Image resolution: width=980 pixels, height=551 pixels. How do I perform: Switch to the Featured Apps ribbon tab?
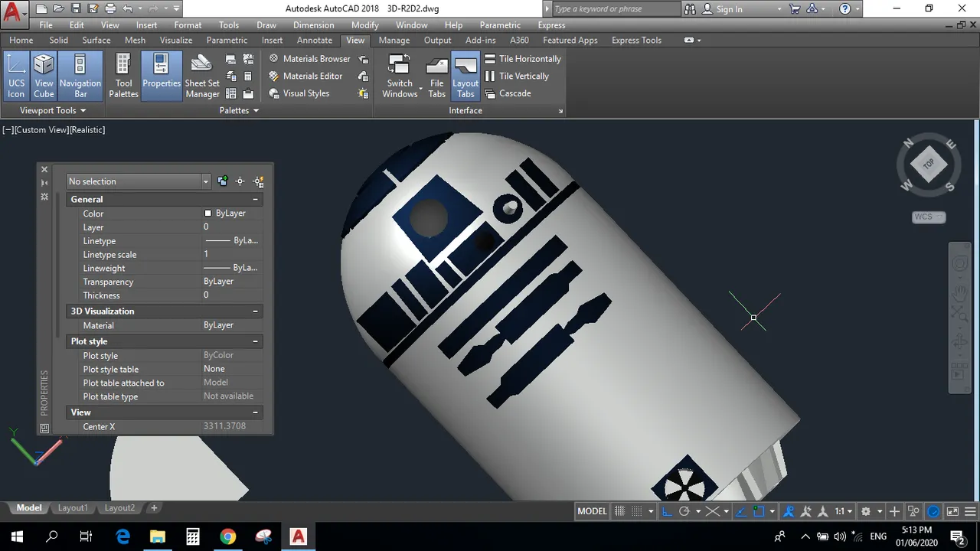570,40
